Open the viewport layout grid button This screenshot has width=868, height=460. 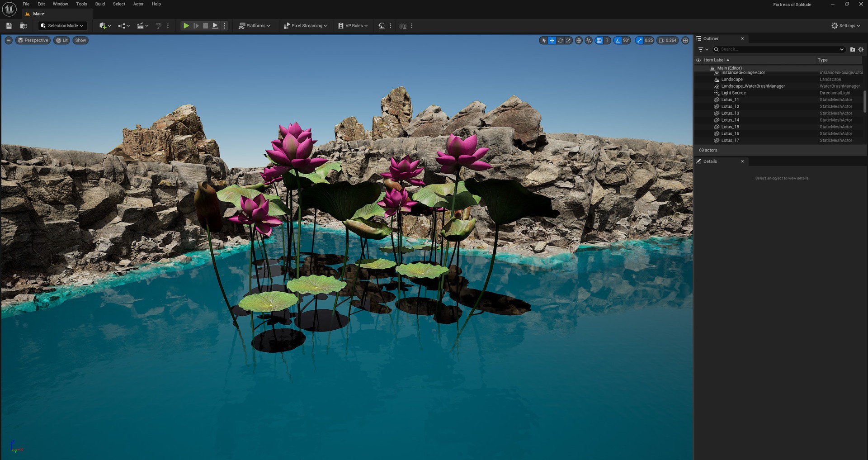pos(685,40)
